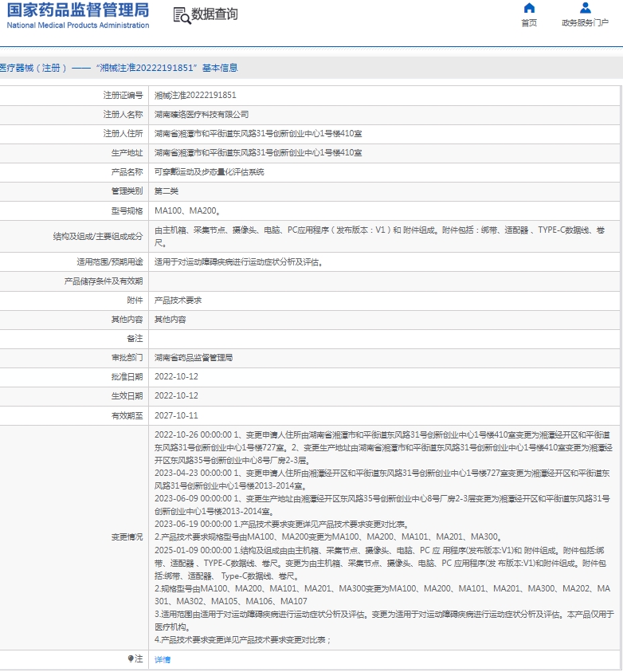Click the bullet icon next to 注
Image resolution: width=623 pixels, height=672 pixels.
point(131,658)
